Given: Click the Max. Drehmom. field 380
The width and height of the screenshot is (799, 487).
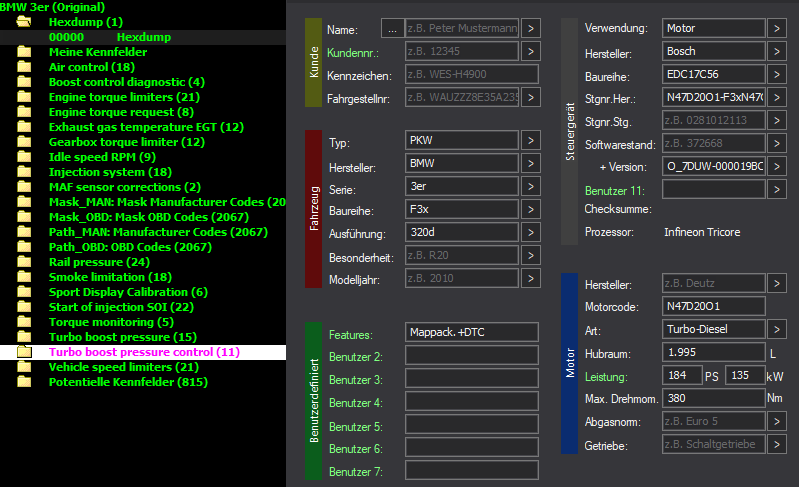Looking at the screenshot, I should click(x=713, y=398).
